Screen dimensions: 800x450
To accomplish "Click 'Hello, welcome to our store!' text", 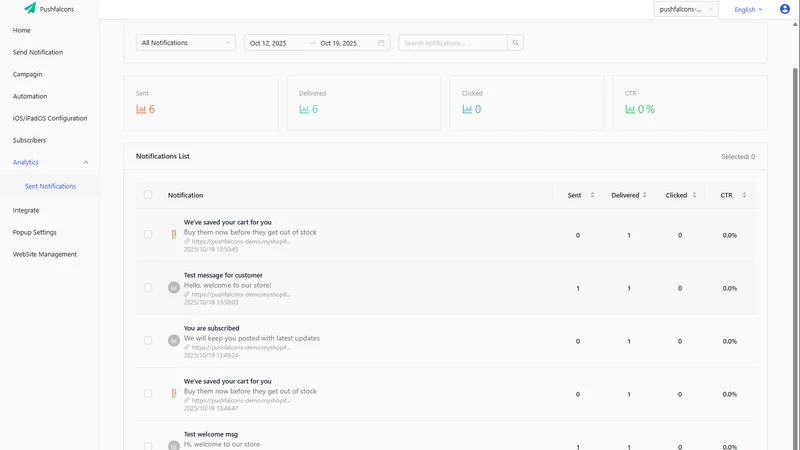I will coord(228,285).
